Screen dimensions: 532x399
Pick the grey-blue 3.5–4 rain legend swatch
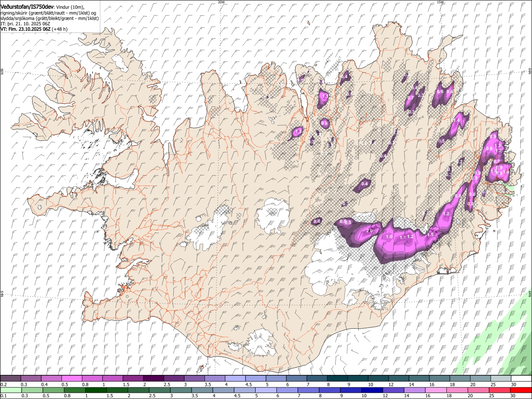coord(202,390)
